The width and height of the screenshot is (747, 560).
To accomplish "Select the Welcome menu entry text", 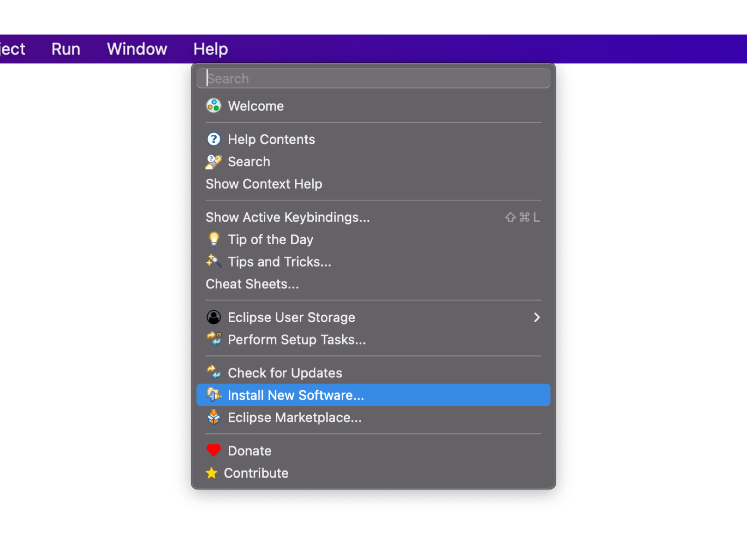I will pyautogui.click(x=256, y=106).
